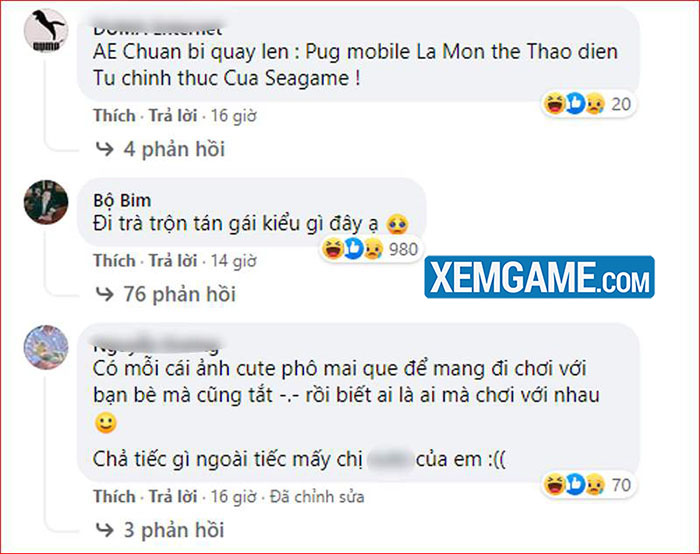The height and width of the screenshot is (554, 700).
Task: Like the Seagame comment with Thích
Action: coord(114,116)
